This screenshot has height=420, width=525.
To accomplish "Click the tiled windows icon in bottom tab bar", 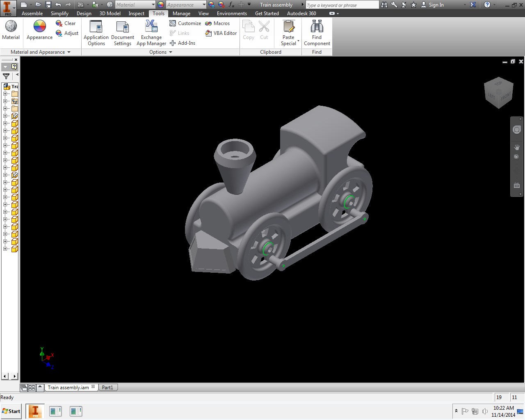I will (32, 388).
